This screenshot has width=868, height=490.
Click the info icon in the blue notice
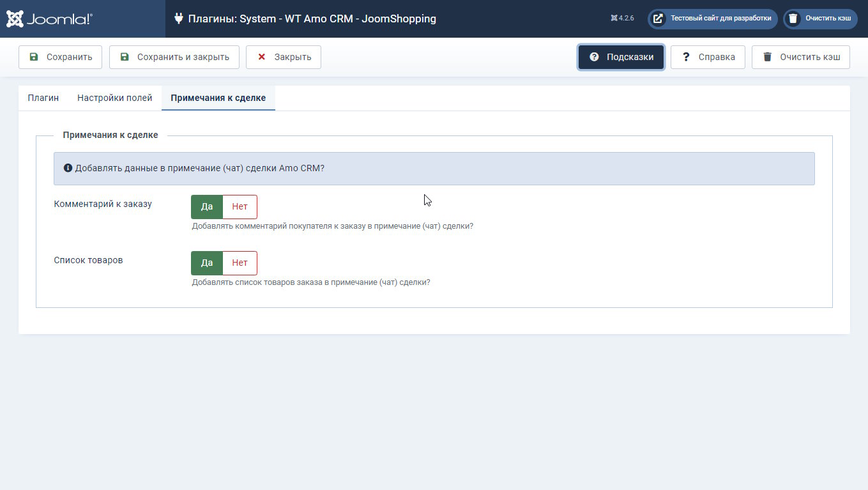point(68,168)
